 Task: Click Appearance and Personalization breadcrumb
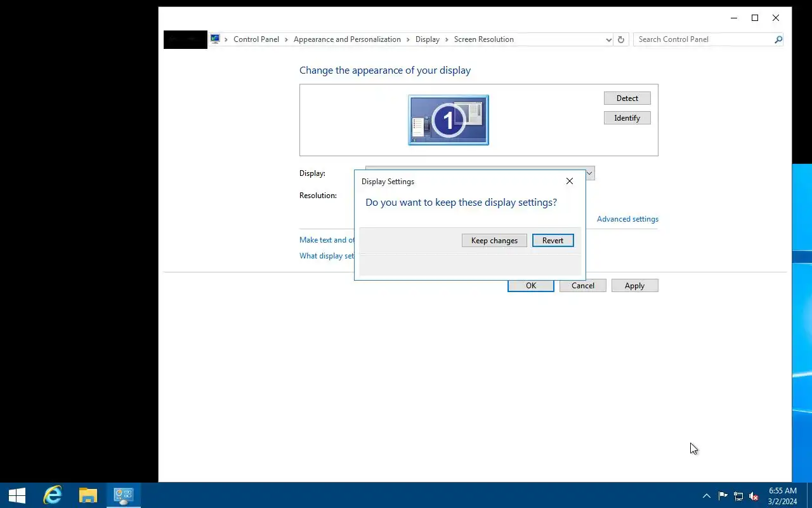tap(347, 39)
